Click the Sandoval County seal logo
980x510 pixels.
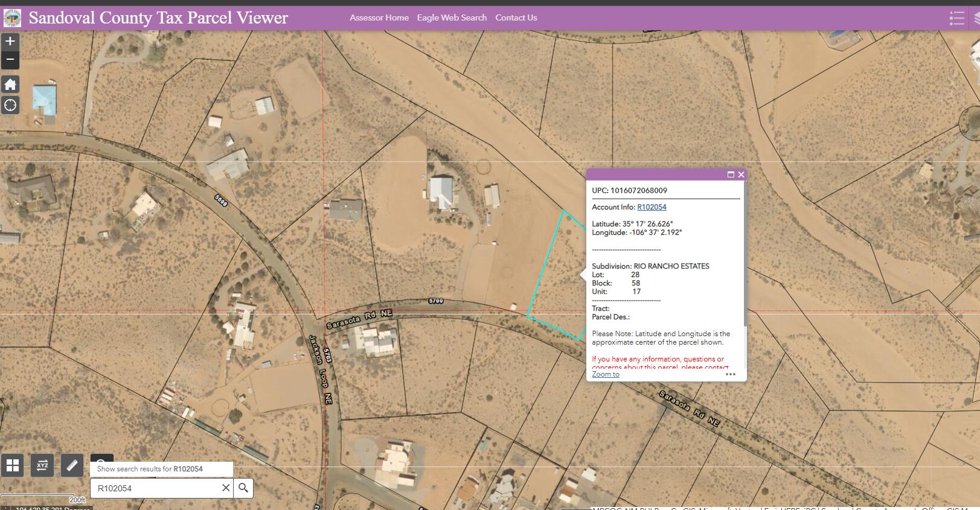pos(12,18)
